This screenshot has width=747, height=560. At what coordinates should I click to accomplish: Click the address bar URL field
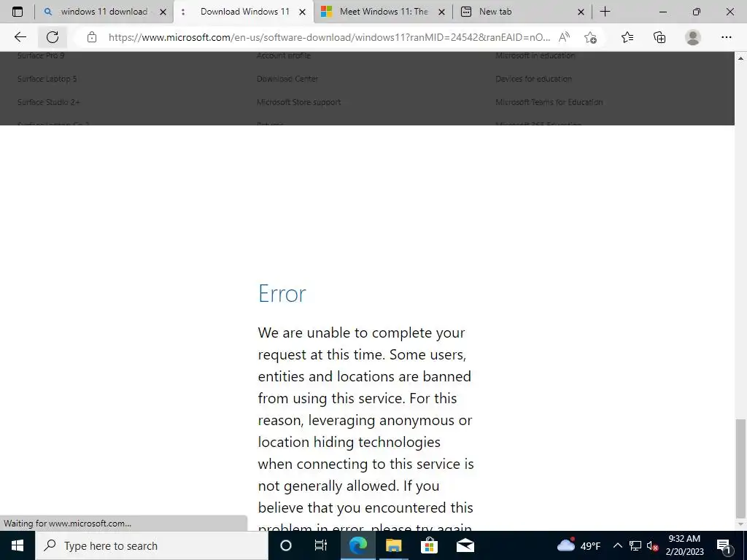coord(329,37)
